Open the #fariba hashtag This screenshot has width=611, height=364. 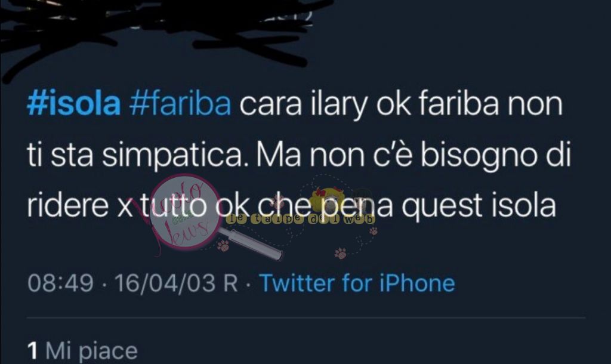coord(180,104)
